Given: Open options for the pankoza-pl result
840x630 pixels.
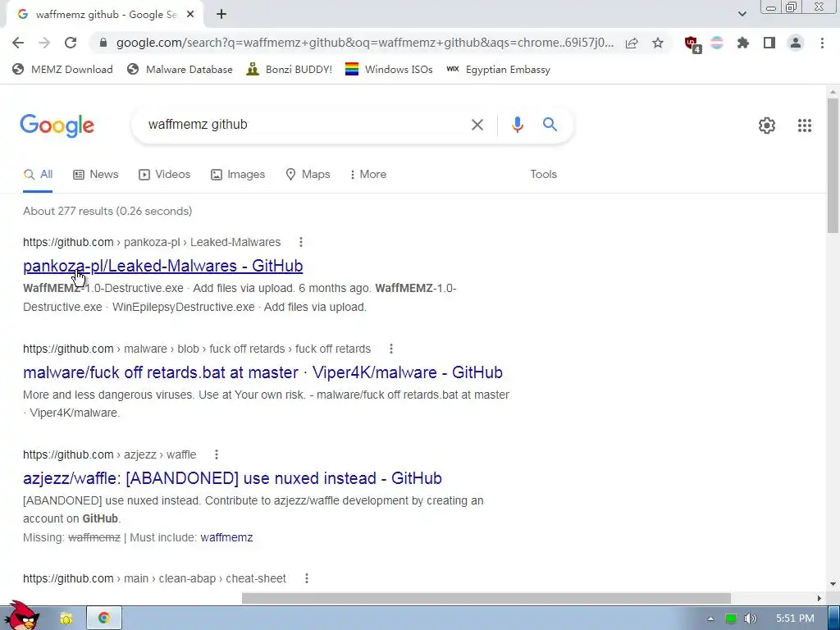Looking at the screenshot, I should [x=301, y=242].
